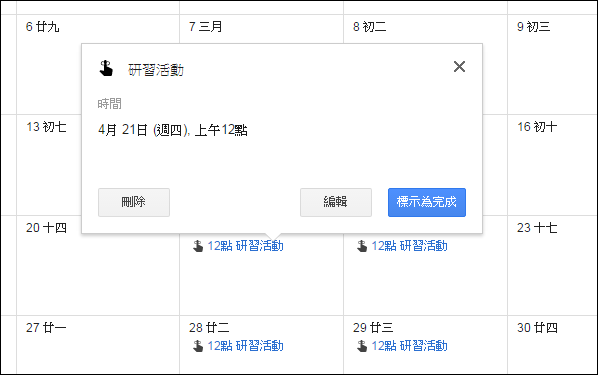The image size is (598, 375).
Task: Click reminder icon on the April 22 event
Action: [x=362, y=246]
